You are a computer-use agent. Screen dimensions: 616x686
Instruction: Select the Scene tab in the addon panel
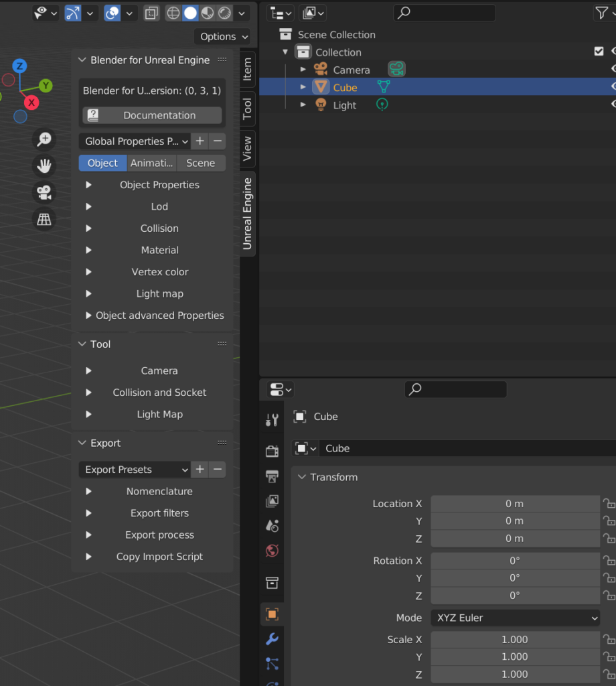point(201,163)
